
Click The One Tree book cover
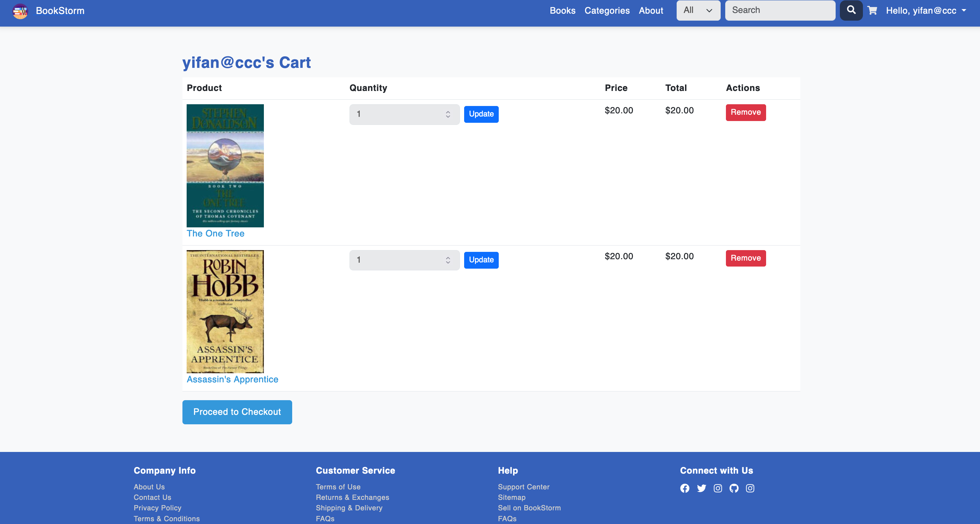pyautogui.click(x=225, y=166)
